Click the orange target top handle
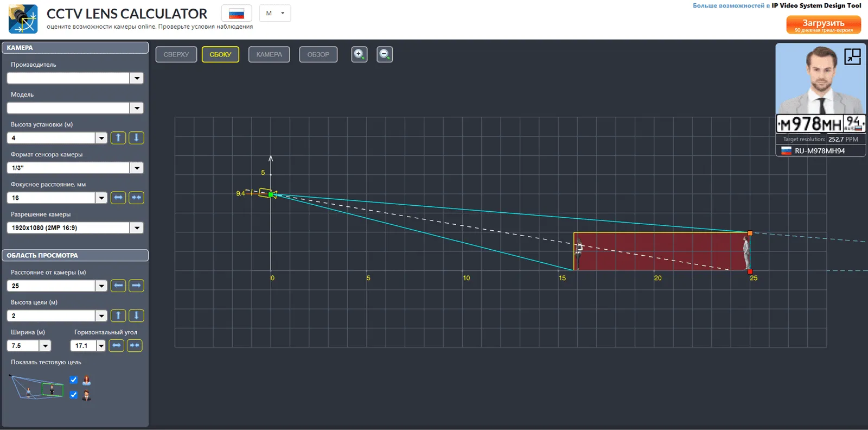The image size is (868, 430). tap(750, 233)
